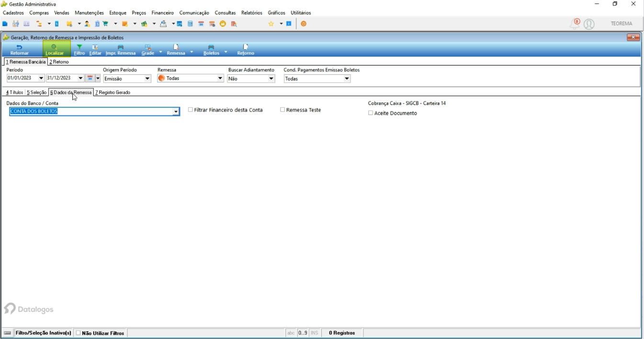644x339 pixels.
Task: Click the Cobrança Caixa - SIGCB - Carteira 14 label
Action: [407, 103]
